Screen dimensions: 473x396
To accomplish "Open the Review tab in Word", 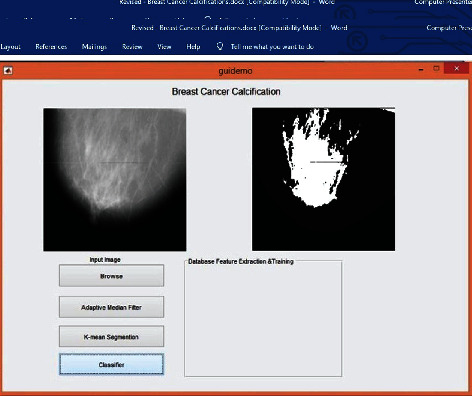I will tap(132, 47).
